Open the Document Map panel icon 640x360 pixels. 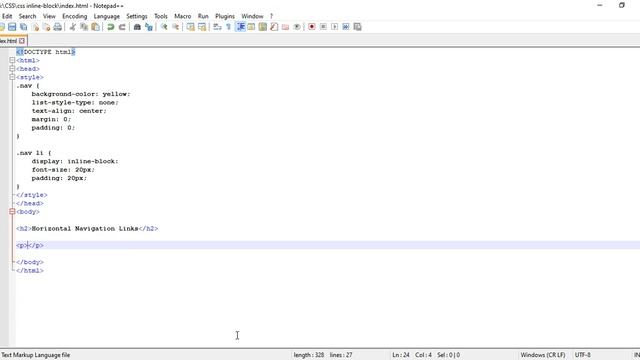262,27
